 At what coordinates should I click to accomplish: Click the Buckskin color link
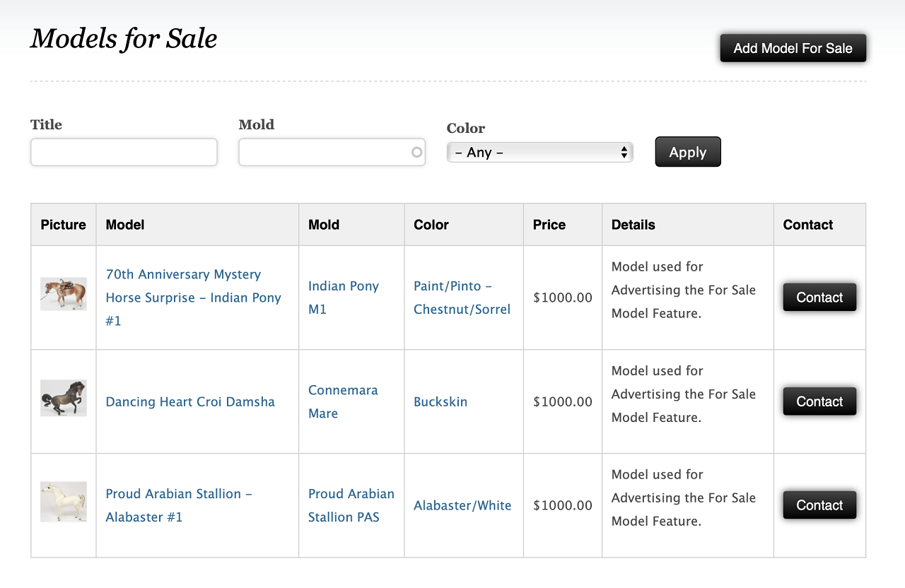tap(440, 401)
